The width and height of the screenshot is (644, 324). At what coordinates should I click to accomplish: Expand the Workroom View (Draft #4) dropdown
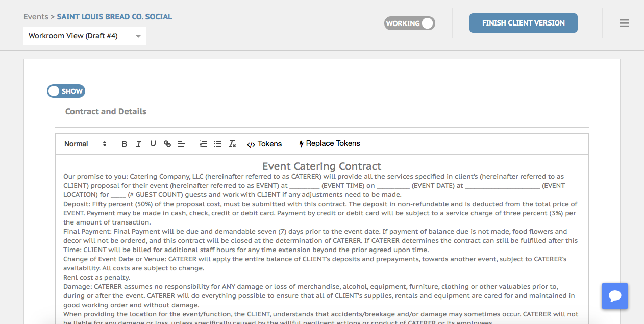(x=85, y=36)
